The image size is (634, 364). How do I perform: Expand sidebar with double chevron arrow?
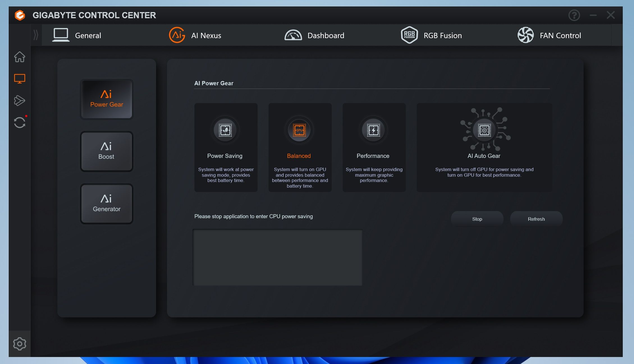click(36, 35)
